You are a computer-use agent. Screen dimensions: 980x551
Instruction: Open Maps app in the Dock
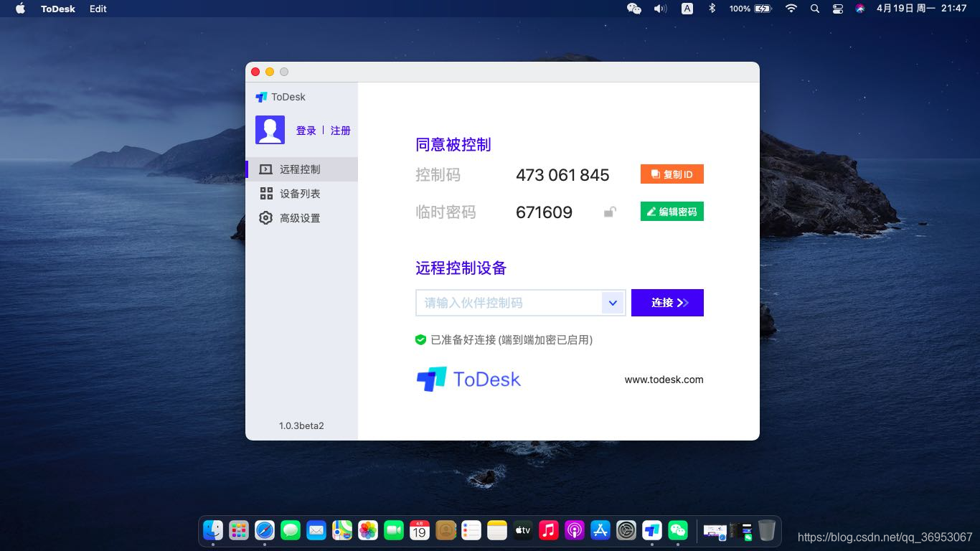(342, 530)
